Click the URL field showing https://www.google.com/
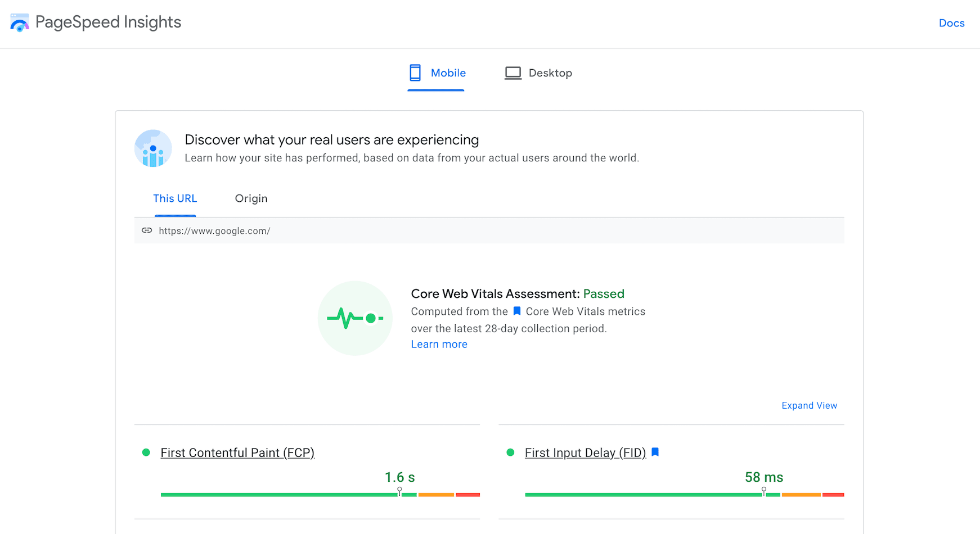980x534 pixels. coord(214,230)
